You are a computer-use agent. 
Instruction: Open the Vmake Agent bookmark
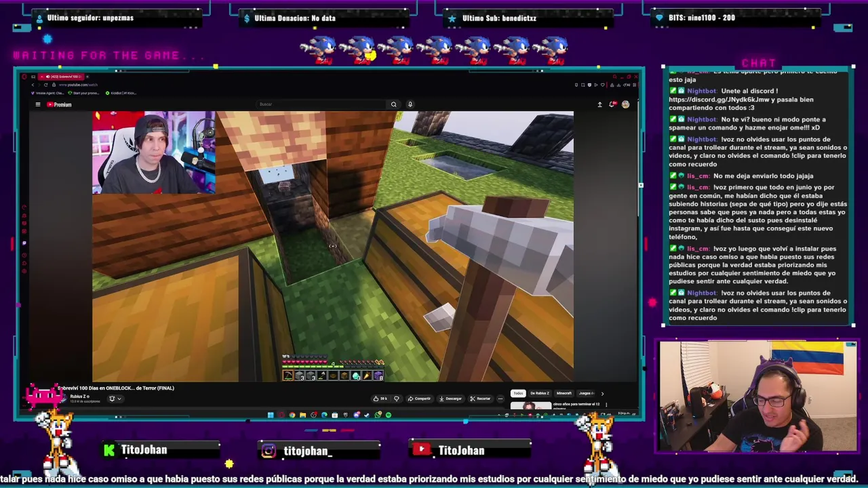coord(48,93)
